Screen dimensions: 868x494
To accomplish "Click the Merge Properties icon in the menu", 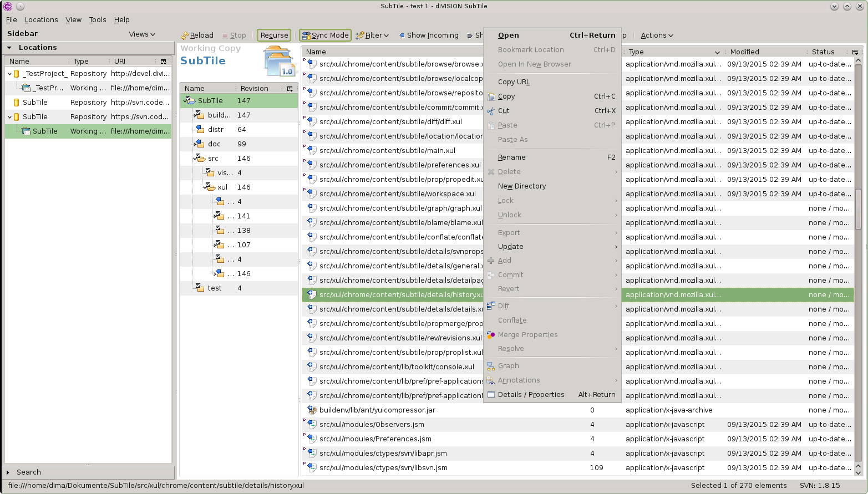I will click(x=491, y=335).
